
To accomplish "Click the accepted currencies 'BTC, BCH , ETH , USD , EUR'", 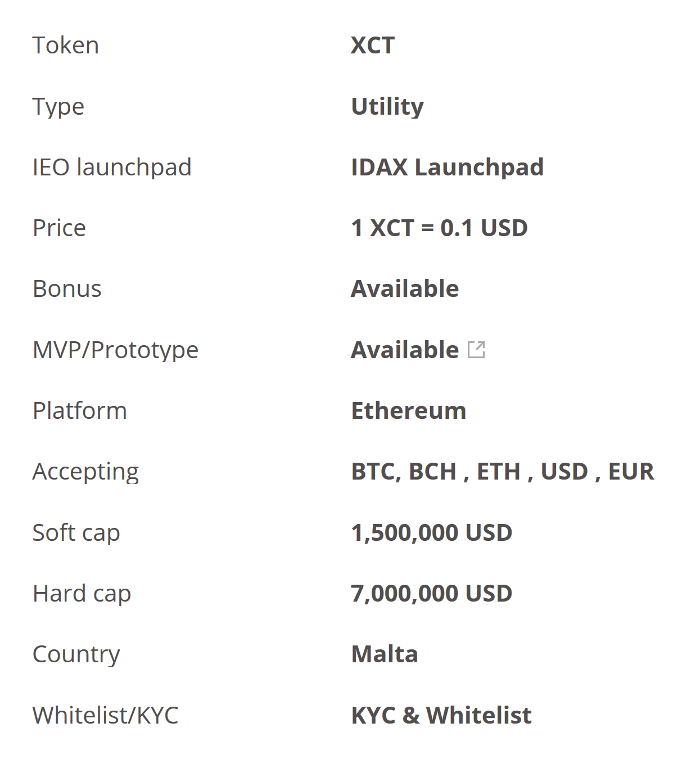I will (503, 471).
